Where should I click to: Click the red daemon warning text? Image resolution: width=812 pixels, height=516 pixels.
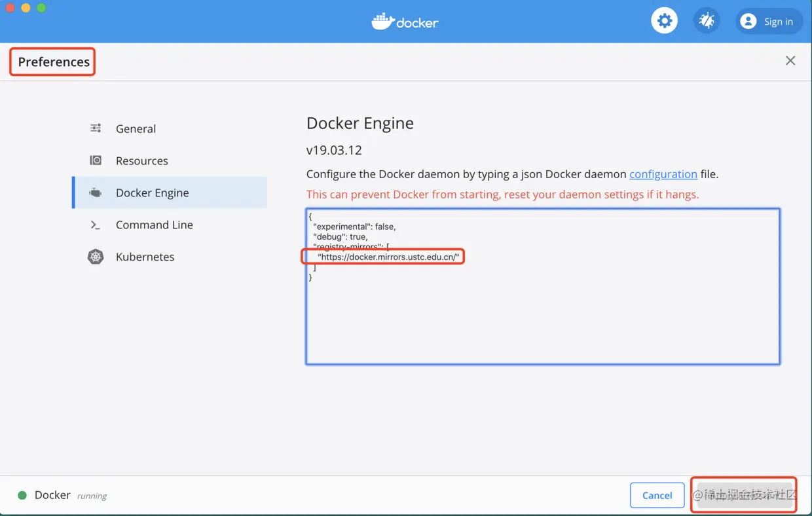pos(502,194)
